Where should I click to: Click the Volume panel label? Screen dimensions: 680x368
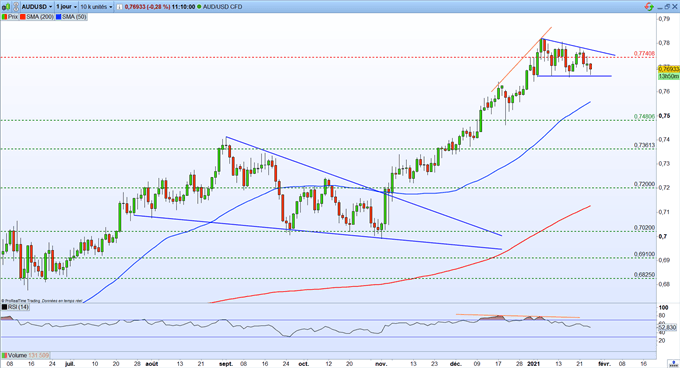pos(17,355)
